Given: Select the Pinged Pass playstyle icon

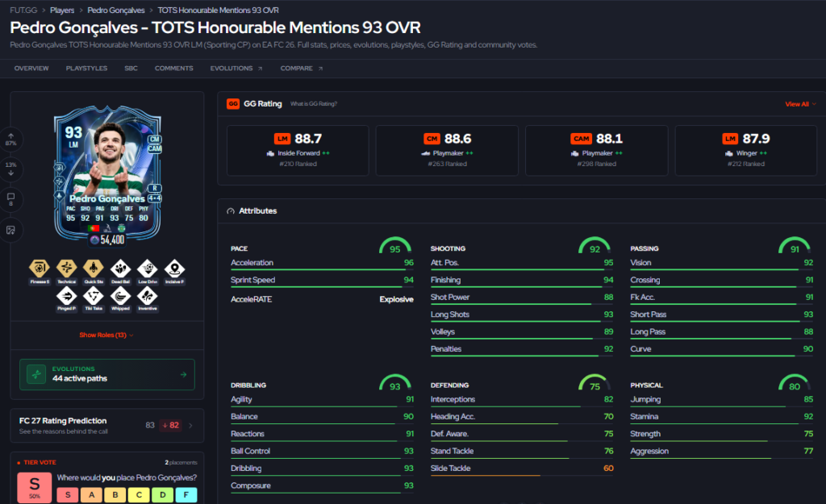Looking at the screenshot, I should tap(66, 296).
